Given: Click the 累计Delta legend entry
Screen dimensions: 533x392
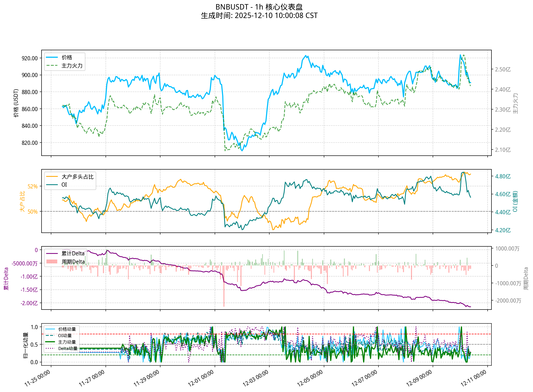Looking at the screenshot, I should pyautogui.click(x=73, y=254).
